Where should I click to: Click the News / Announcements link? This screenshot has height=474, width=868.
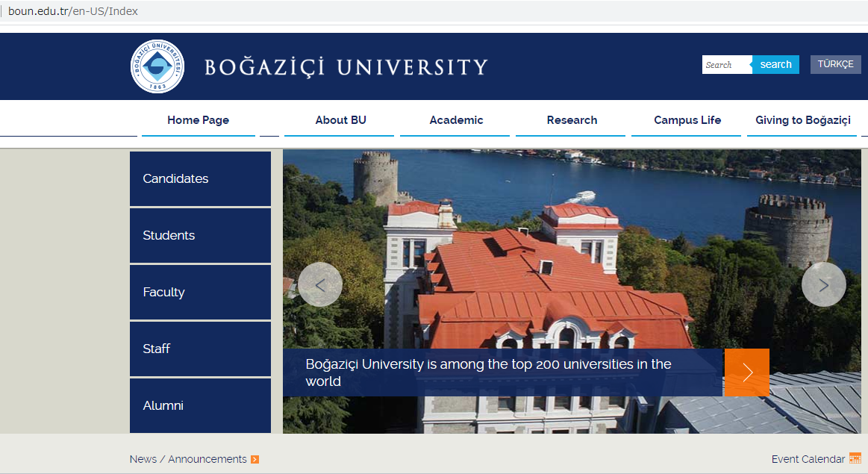point(188,459)
